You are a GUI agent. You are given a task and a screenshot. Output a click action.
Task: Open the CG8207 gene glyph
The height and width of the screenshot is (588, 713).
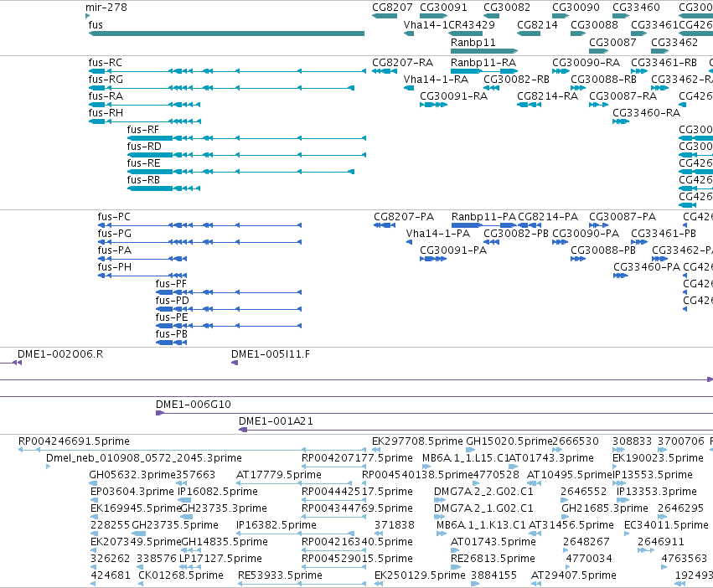[385, 17]
